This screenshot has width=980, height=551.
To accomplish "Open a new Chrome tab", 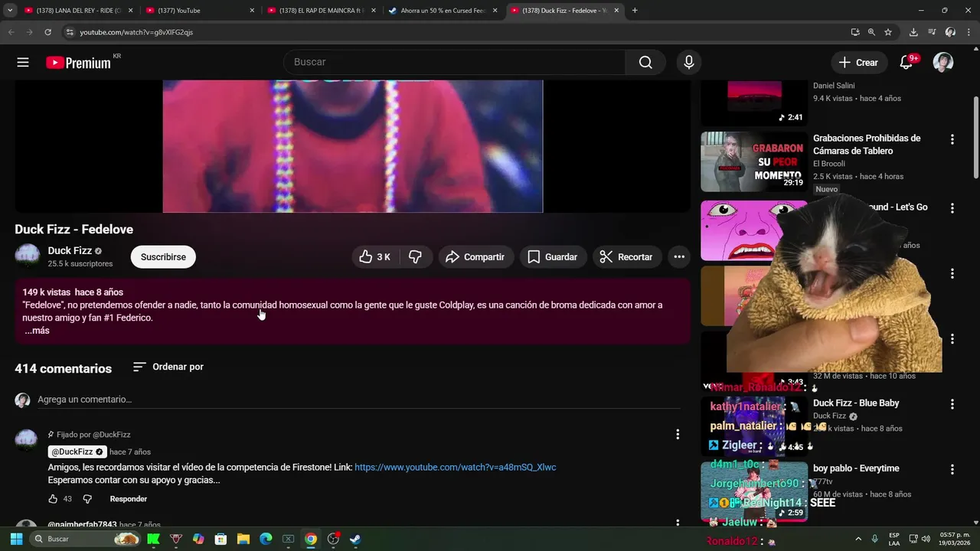I will point(635,11).
